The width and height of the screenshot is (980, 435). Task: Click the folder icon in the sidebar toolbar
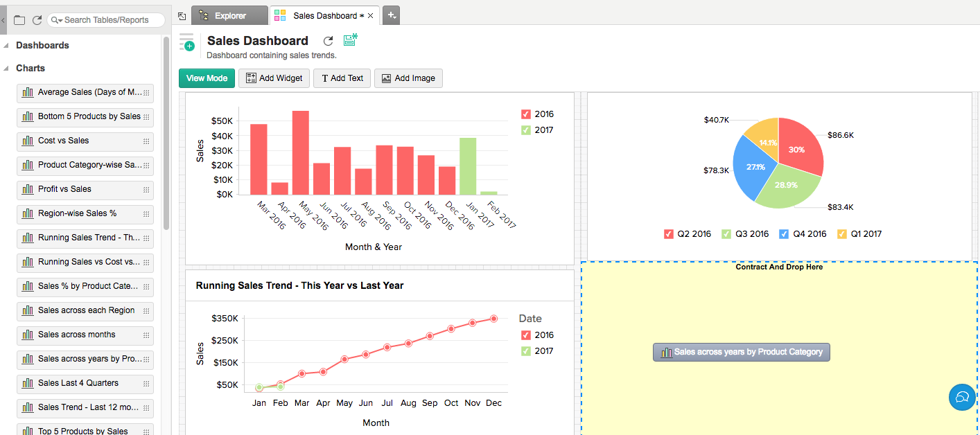click(x=19, y=20)
